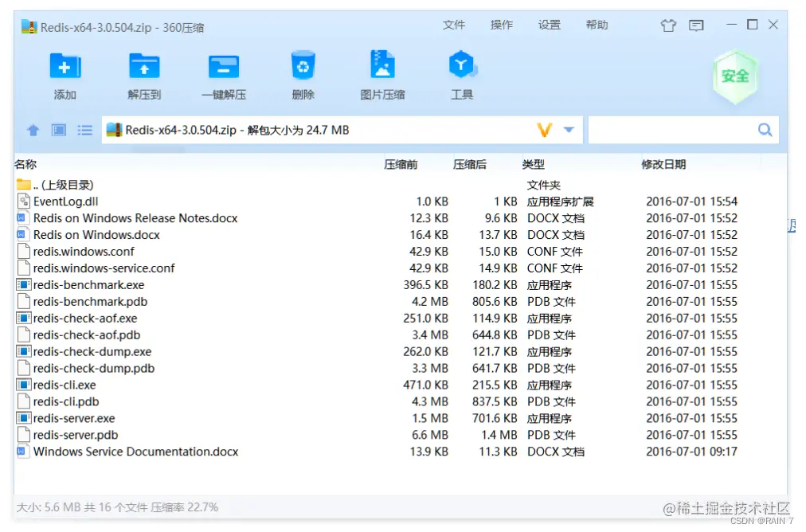Click the EventLog.dll file icon
The image size is (806, 532).
(23, 201)
